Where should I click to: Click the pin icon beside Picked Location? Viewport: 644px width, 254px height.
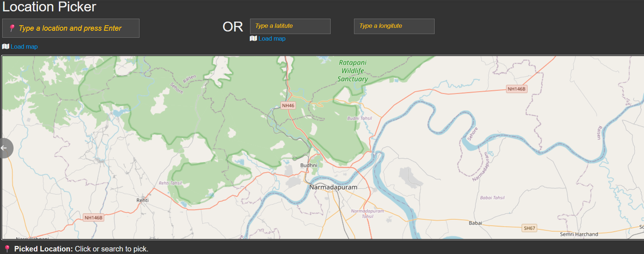(x=7, y=249)
